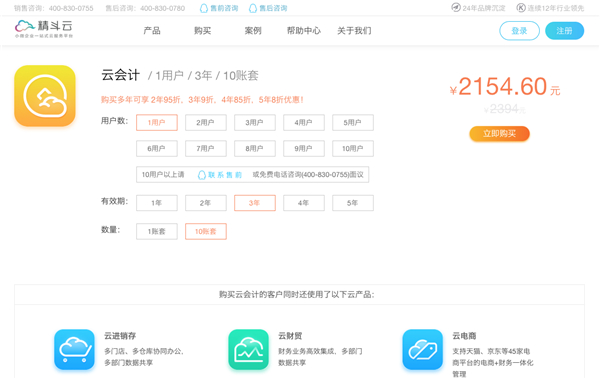Click the 联系售前 QQ penguin link
The height and width of the screenshot is (379, 600).
click(x=219, y=175)
